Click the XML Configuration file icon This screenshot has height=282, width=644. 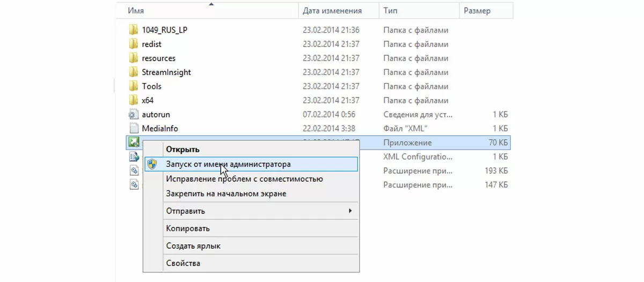click(x=134, y=157)
